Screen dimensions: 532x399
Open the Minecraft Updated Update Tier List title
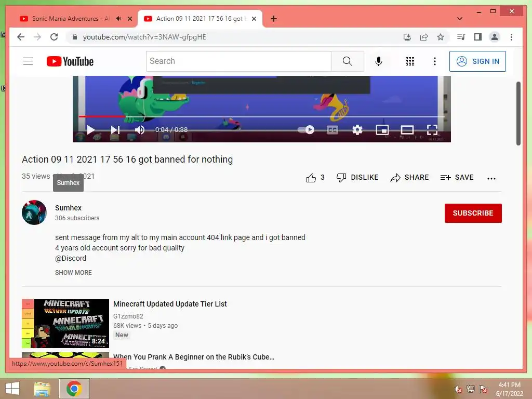170,304
